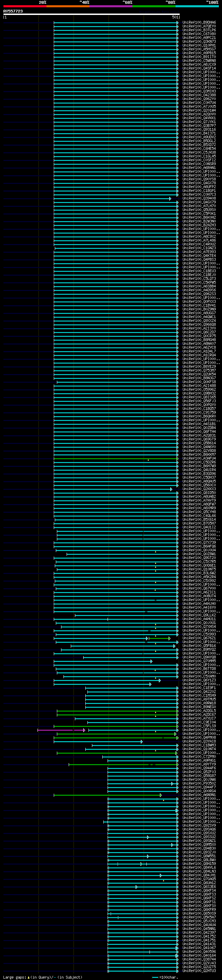Screen dimensions: 222x980
Task: Select hit label UniRef100_C5DZR6
Action: pos(199,462)
